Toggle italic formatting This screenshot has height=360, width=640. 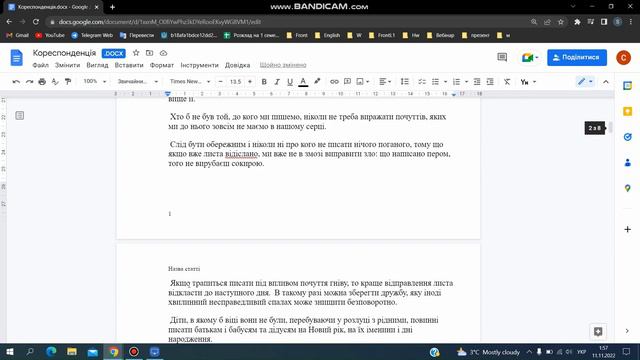coord(277,82)
